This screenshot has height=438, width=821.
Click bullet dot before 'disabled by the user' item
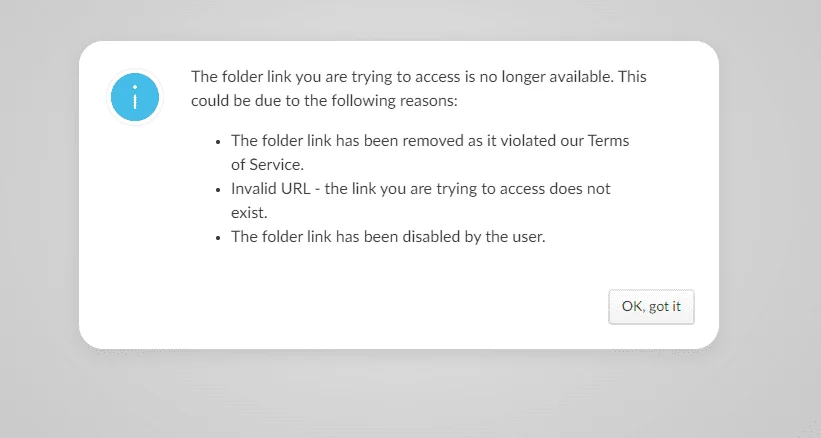pyautogui.click(x=218, y=239)
